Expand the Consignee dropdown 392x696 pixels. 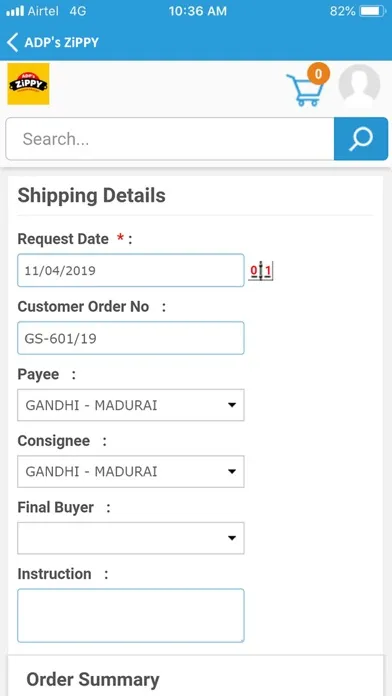(131, 471)
